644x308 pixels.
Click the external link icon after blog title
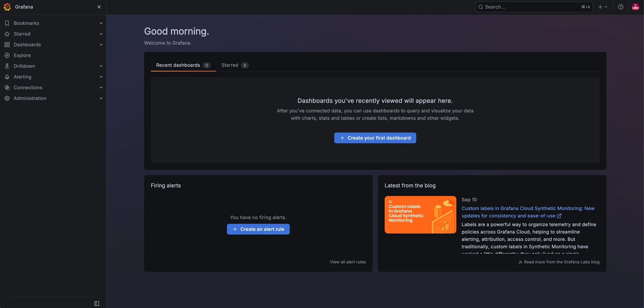point(559,216)
